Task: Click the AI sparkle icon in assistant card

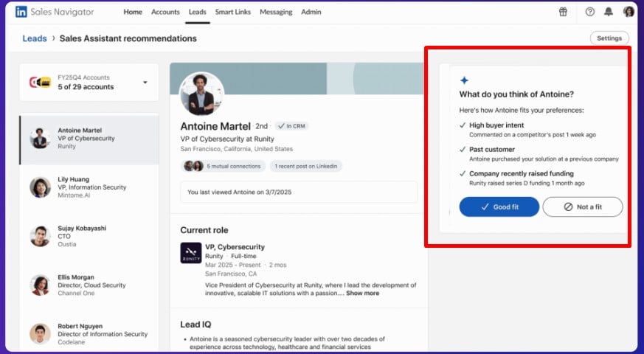Action: (x=464, y=80)
